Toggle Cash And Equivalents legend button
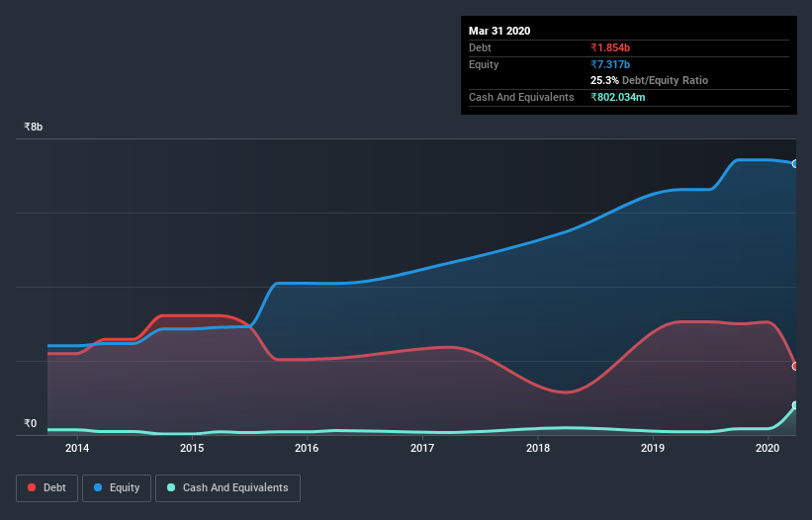 [227, 488]
